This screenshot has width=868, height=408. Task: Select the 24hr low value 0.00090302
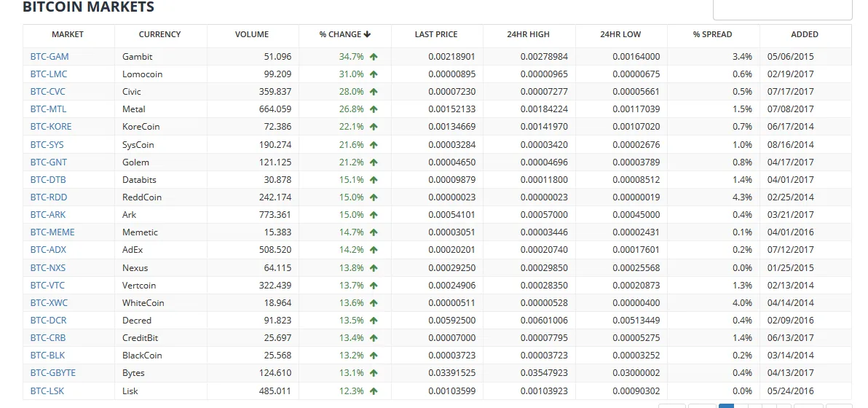tap(636, 391)
